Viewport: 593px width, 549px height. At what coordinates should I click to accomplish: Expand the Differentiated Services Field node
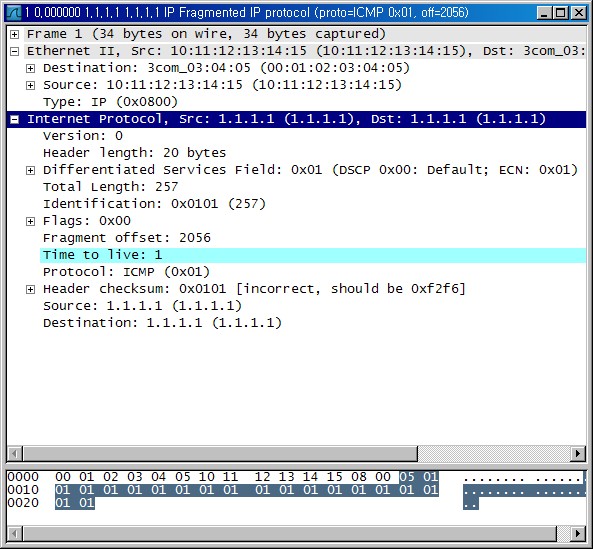point(30,171)
